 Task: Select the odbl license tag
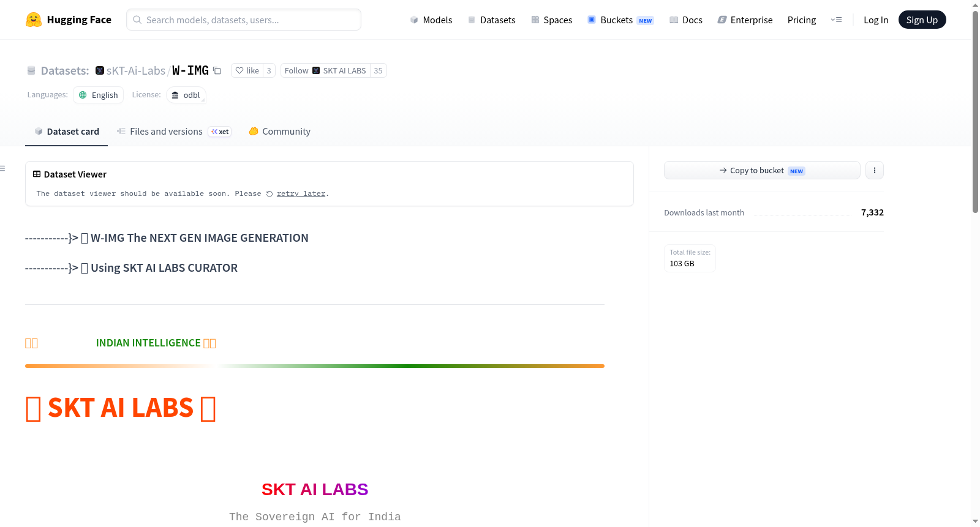(x=186, y=95)
